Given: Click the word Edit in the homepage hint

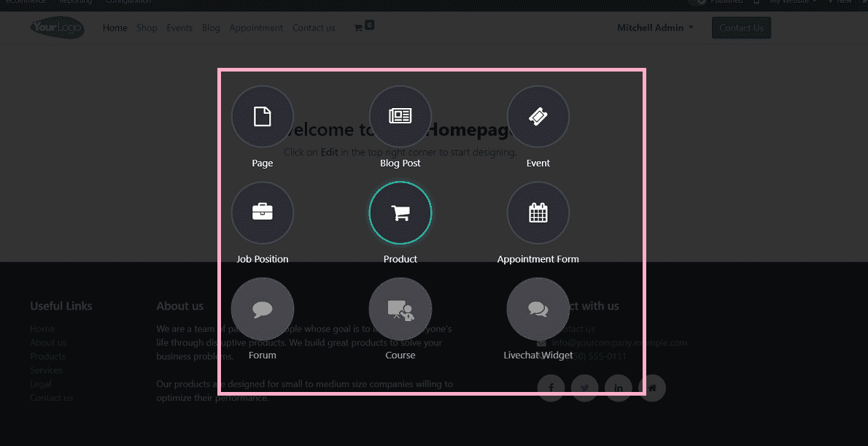Looking at the screenshot, I should tap(330, 152).
